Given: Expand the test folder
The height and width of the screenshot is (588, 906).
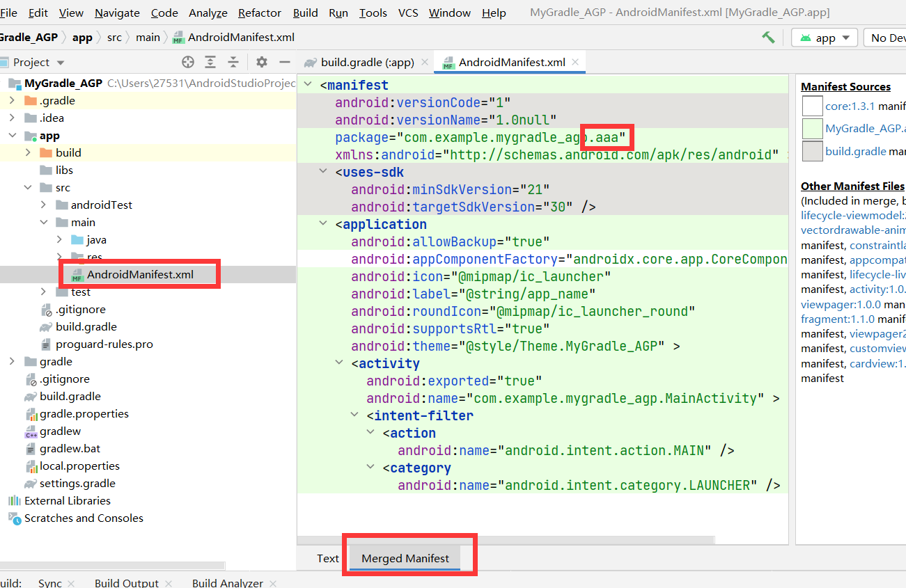Looking at the screenshot, I should pos(44,292).
